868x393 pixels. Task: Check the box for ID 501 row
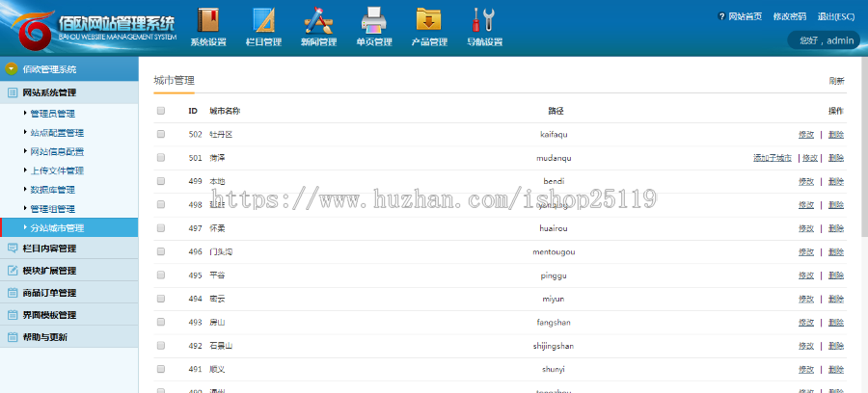161,158
